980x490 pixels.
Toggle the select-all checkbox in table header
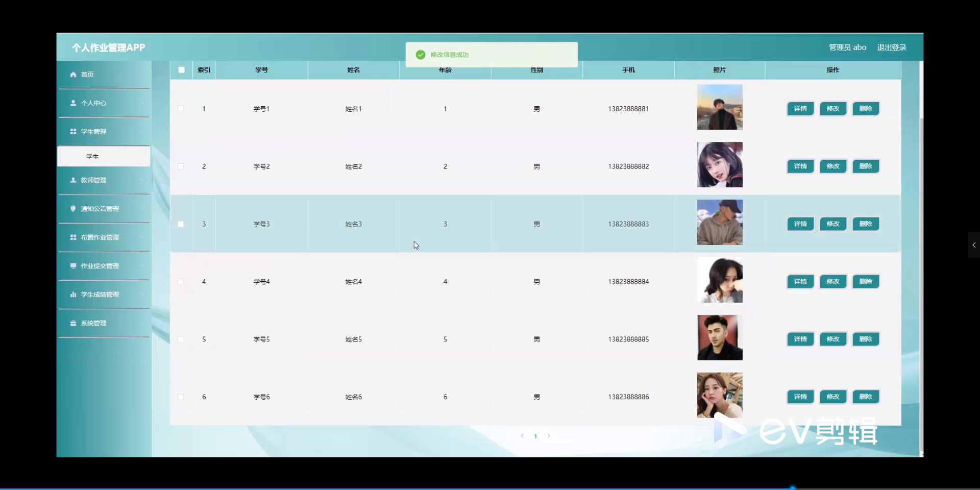(x=181, y=70)
